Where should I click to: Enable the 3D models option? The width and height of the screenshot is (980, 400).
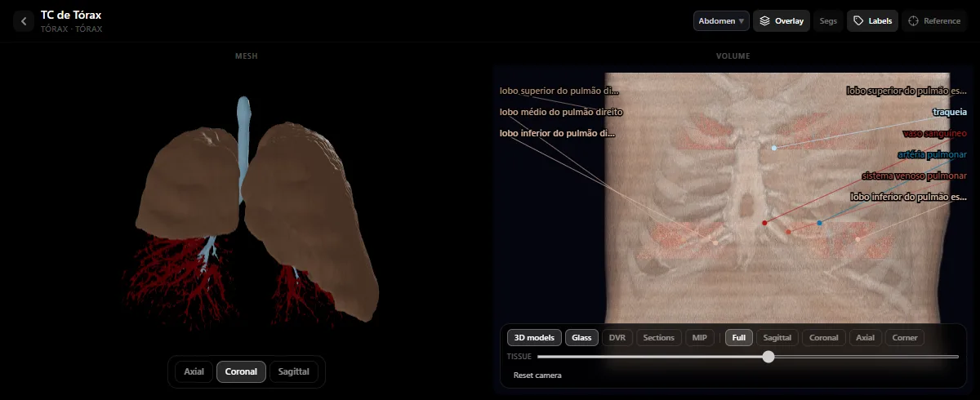coord(534,338)
